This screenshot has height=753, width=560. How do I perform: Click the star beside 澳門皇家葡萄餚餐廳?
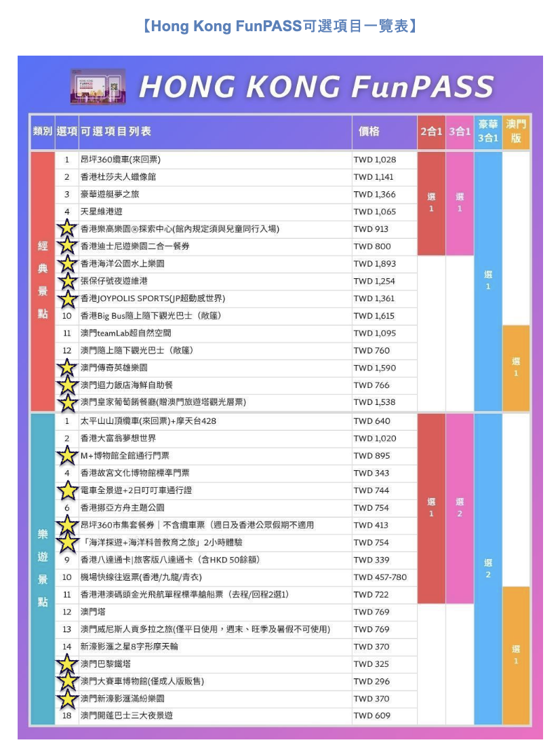pos(67,402)
